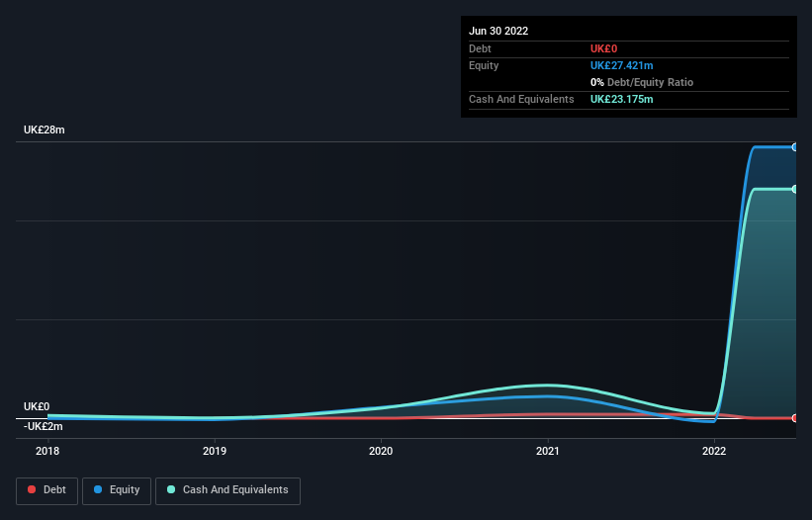This screenshot has width=812, height=520.
Task: Click the blue Equity endpoint marker
Action: point(794,147)
